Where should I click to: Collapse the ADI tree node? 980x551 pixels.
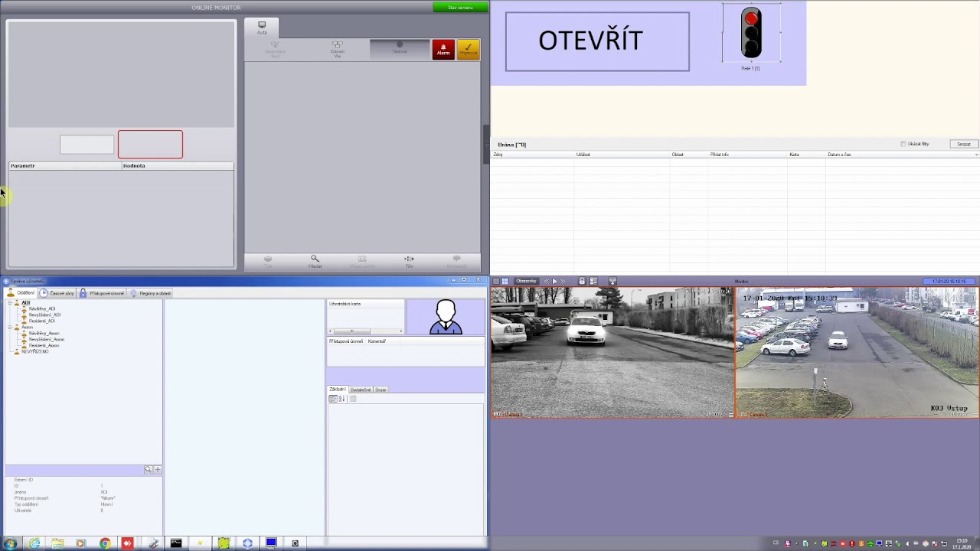pos(10,303)
